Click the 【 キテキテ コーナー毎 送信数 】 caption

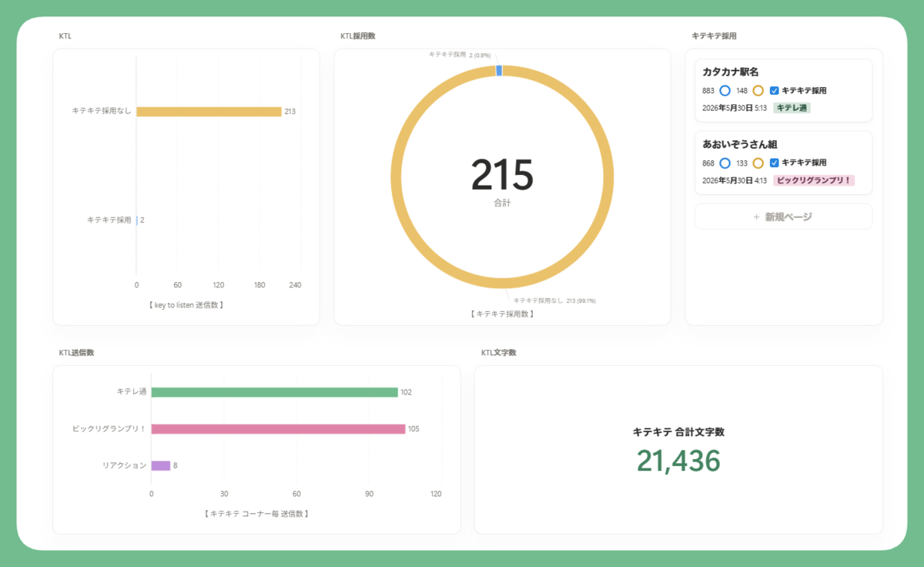(256, 513)
